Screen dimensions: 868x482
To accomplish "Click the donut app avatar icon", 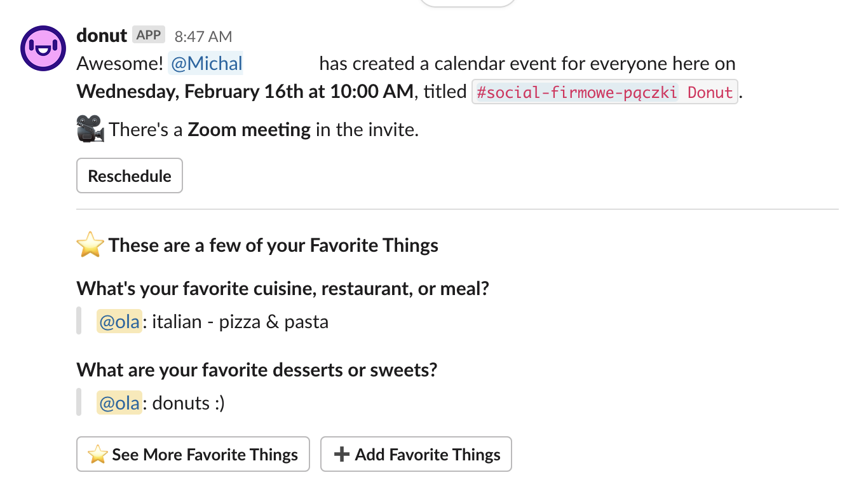I will pyautogui.click(x=43, y=48).
